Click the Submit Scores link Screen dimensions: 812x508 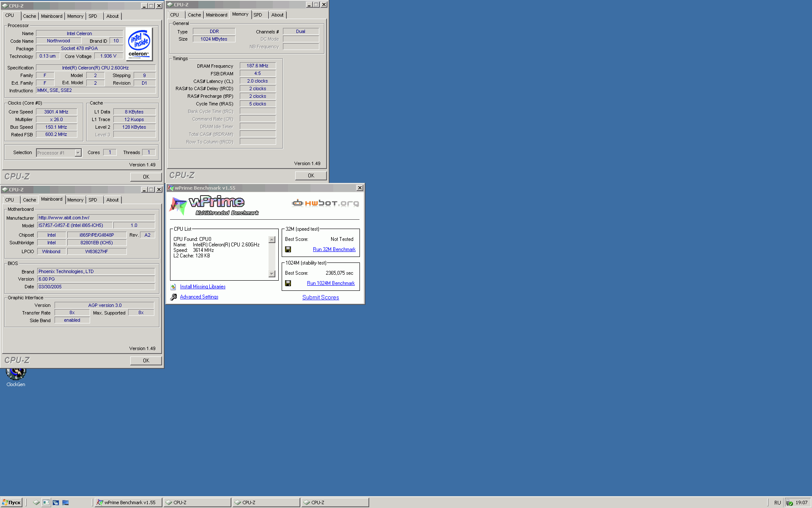pos(321,298)
